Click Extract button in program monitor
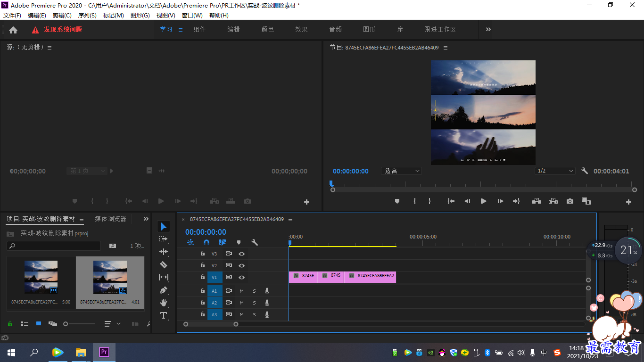644x362 pixels. click(x=553, y=201)
